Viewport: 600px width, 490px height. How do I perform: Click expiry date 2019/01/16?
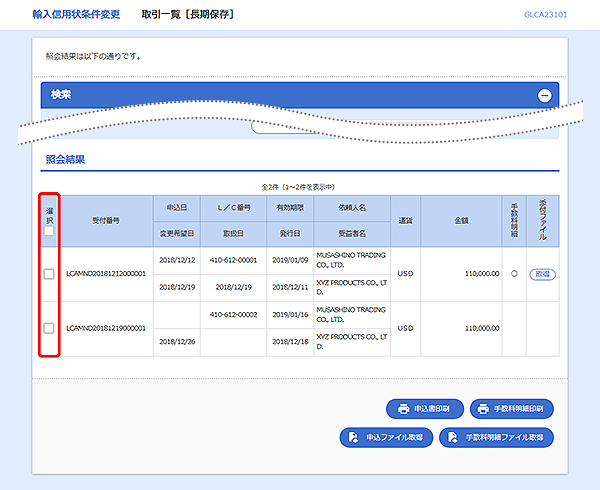pyautogui.click(x=290, y=314)
